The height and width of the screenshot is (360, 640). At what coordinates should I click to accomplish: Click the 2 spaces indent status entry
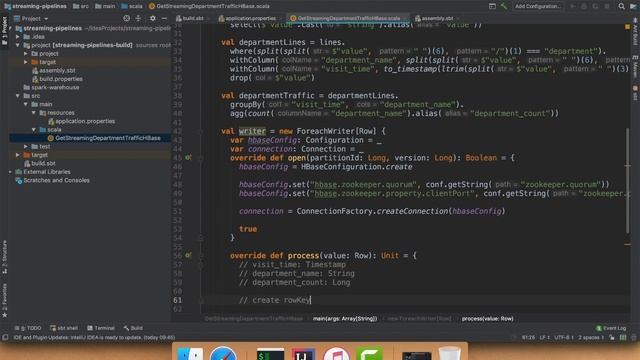point(591,338)
